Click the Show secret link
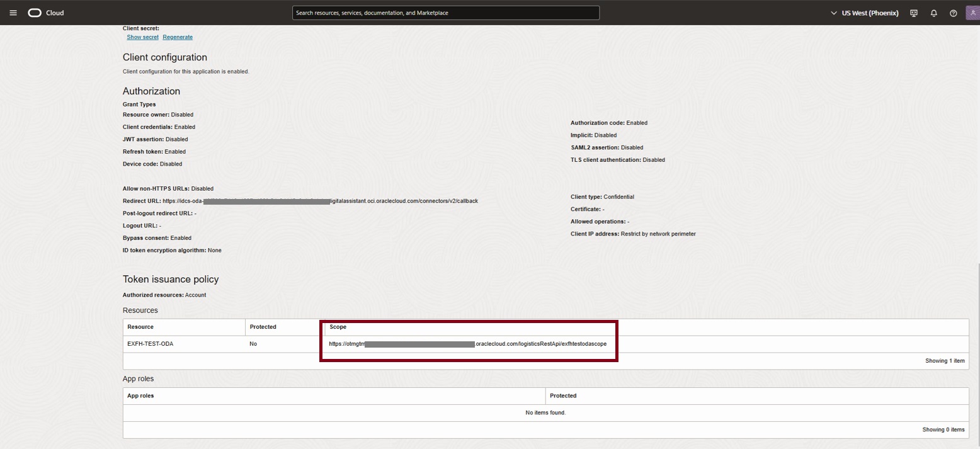 point(142,37)
